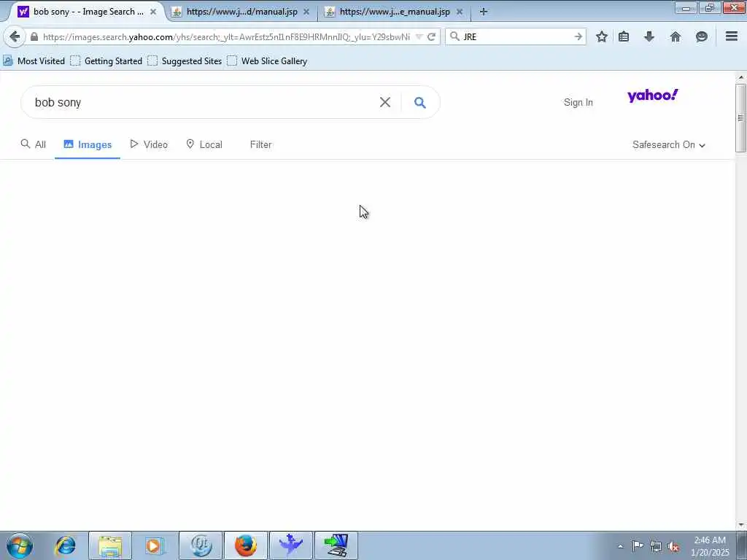Go to the Home page icon
The width and height of the screenshot is (747, 560).
675,36
